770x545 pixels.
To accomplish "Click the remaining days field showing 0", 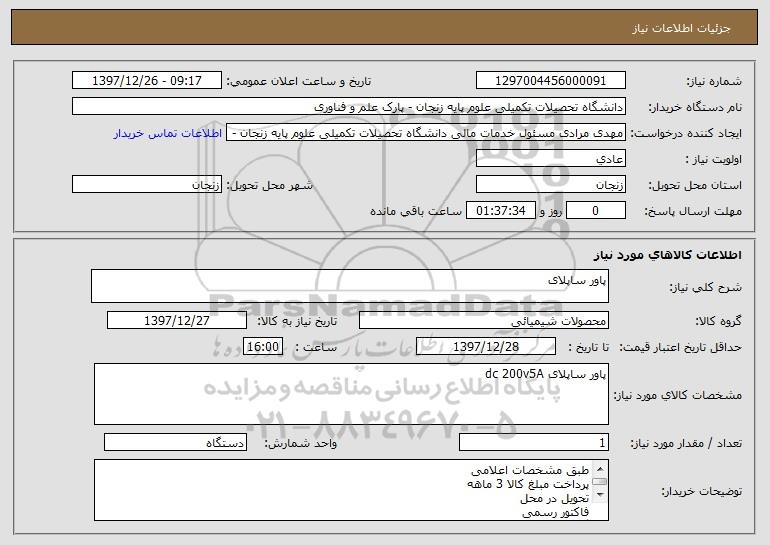I will [x=596, y=211].
